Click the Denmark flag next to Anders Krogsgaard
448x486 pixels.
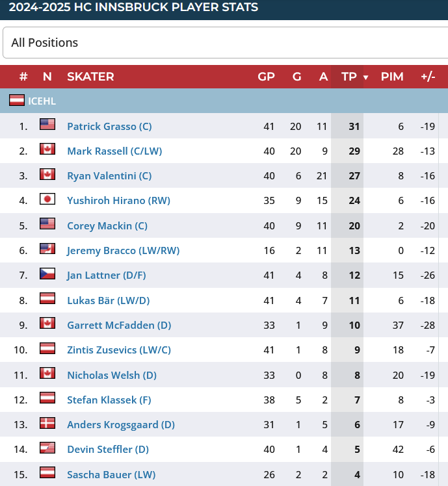(47, 424)
